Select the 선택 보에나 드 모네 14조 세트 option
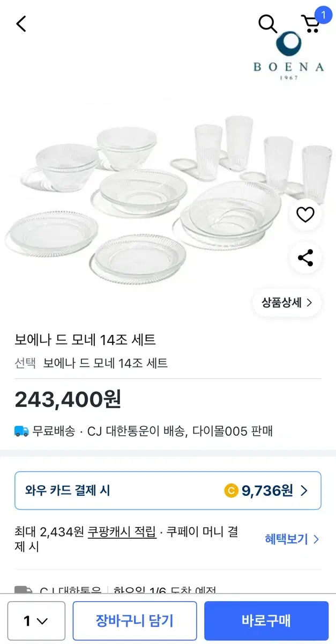 91,363
